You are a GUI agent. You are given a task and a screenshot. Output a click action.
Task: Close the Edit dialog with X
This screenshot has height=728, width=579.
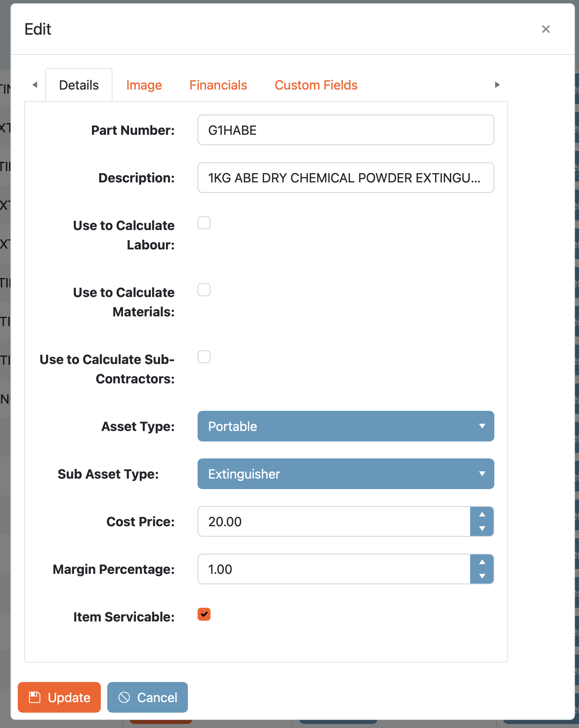click(x=546, y=29)
